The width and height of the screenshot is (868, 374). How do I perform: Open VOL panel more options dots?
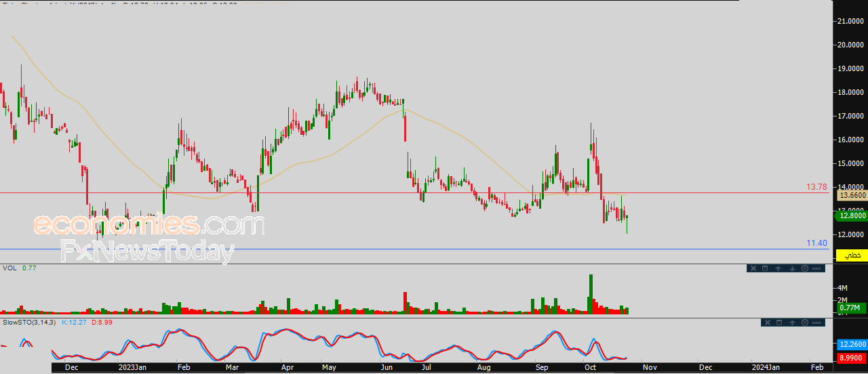pyautogui.click(x=816, y=268)
